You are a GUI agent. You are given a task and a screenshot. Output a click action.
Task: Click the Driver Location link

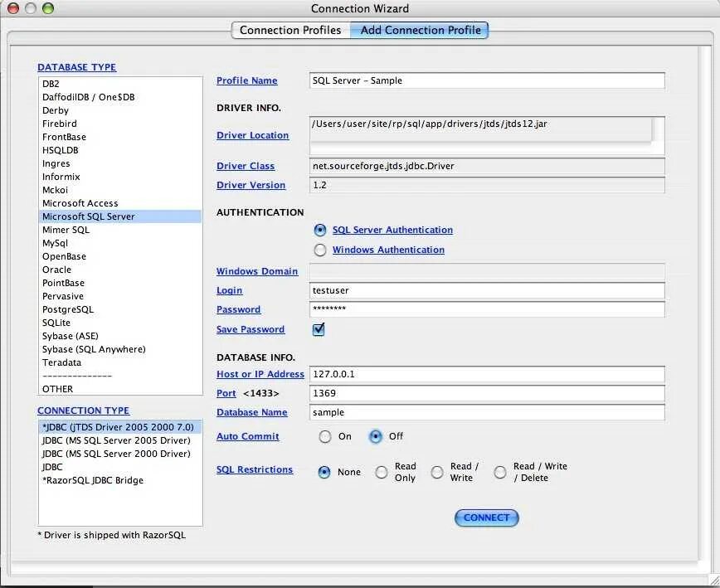[x=252, y=135]
